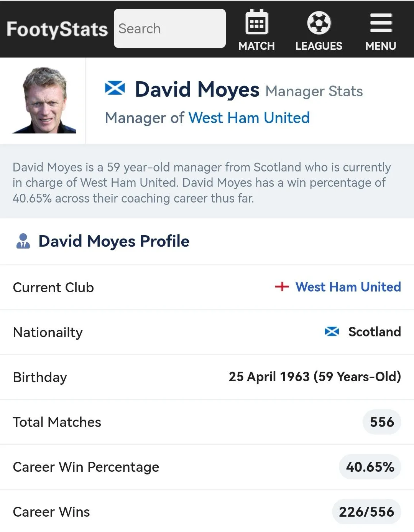Screen dimensions: 414x532
Task: Click Scotland flag in Nationality row
Action: 332,331
